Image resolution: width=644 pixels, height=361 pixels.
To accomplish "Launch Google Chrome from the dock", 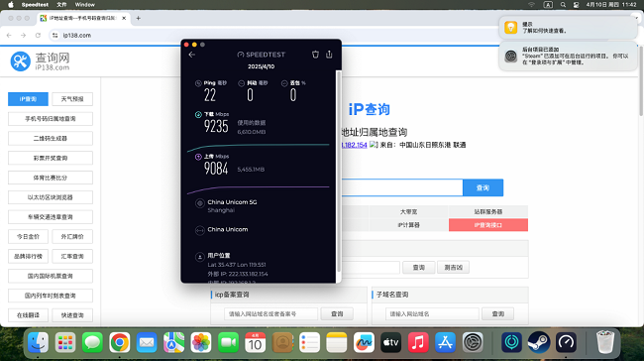I will [x=120, y=342].
